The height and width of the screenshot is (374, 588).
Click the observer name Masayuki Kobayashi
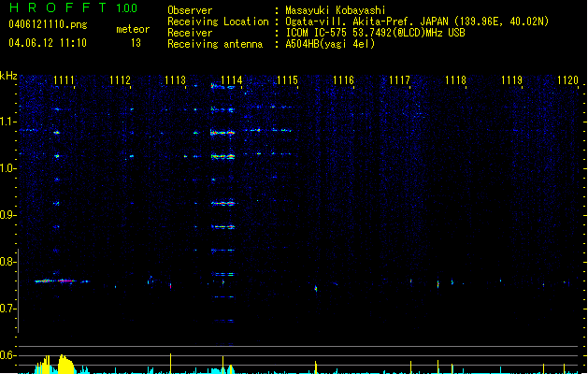336,10
